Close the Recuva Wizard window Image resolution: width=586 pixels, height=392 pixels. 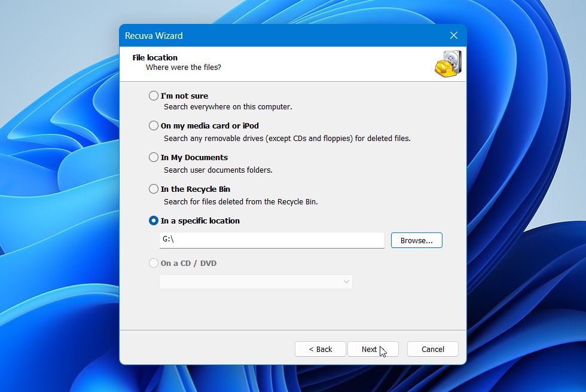coord(453,35)
